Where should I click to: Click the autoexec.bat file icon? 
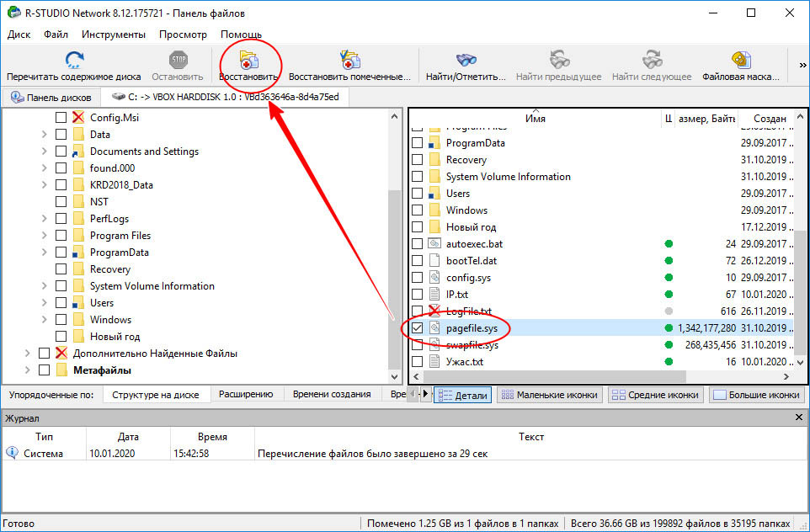[435, 244]
